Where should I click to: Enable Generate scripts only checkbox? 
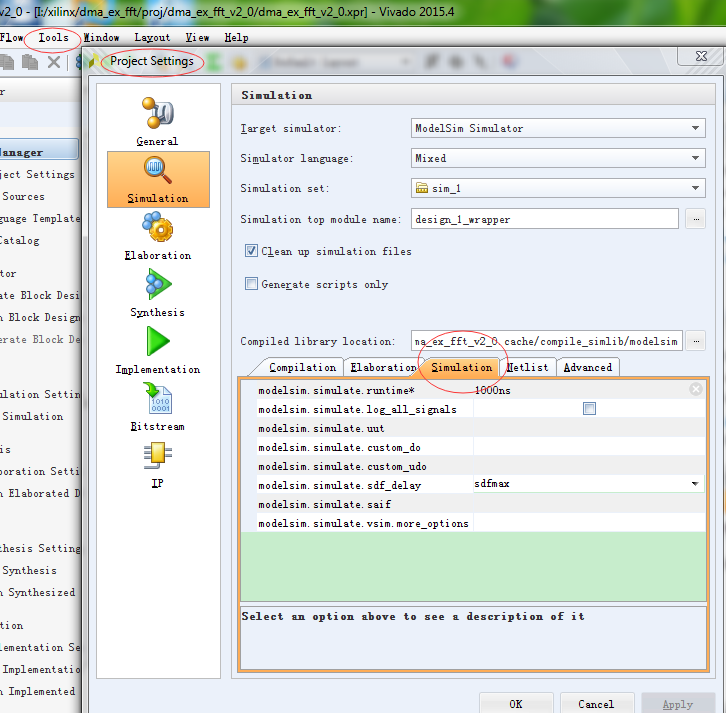[252, 284]
